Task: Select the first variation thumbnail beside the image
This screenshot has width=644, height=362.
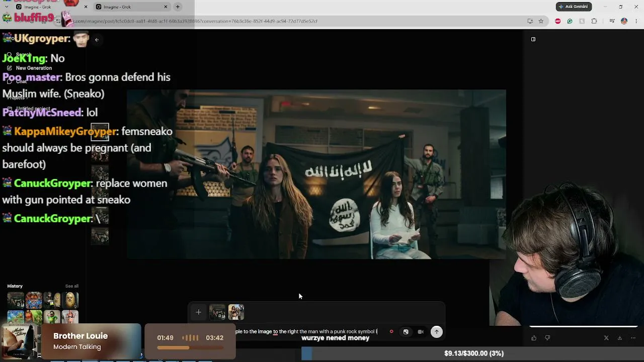Action: point(100,133)
